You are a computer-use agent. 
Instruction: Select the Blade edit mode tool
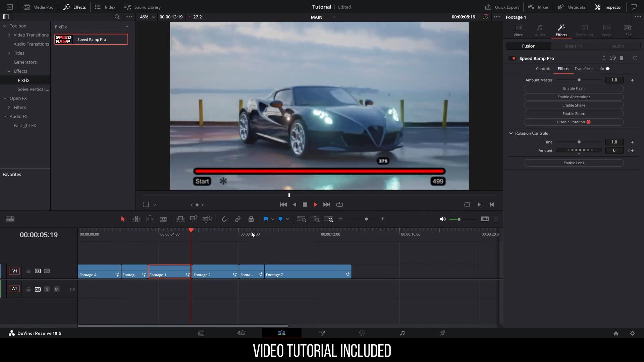click(163, 219)
